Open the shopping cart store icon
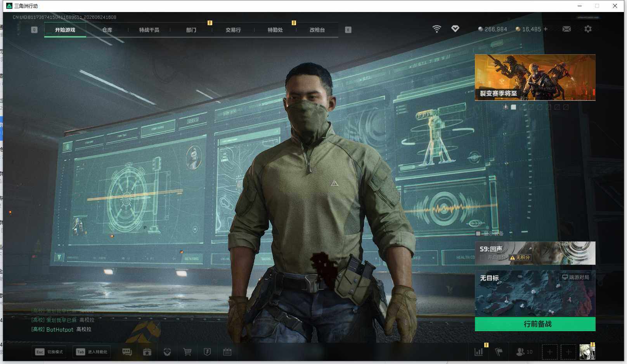Image resolution: width=627 pixels, height=364 pixels. tap(187, 352)
